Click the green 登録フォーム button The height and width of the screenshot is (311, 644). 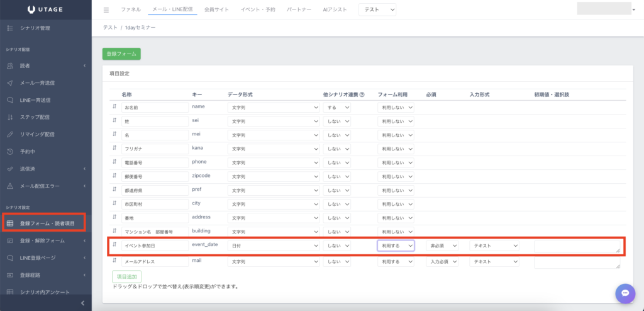(121, 54)
